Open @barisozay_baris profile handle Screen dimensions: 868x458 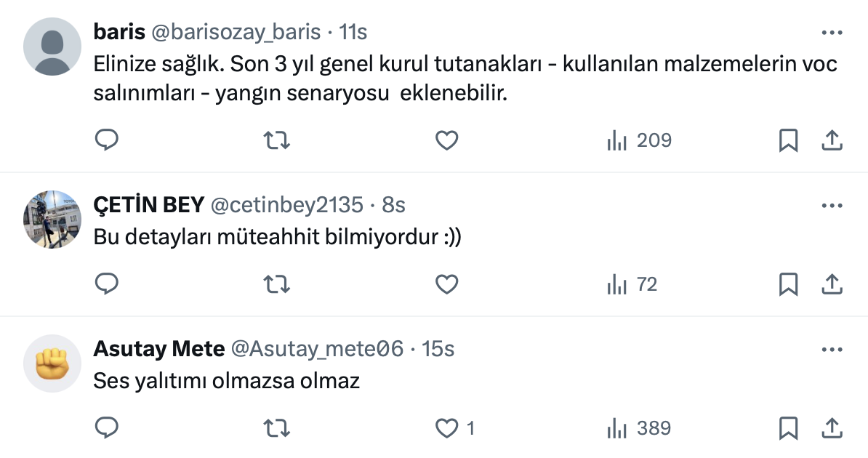[x=236, y=32]
